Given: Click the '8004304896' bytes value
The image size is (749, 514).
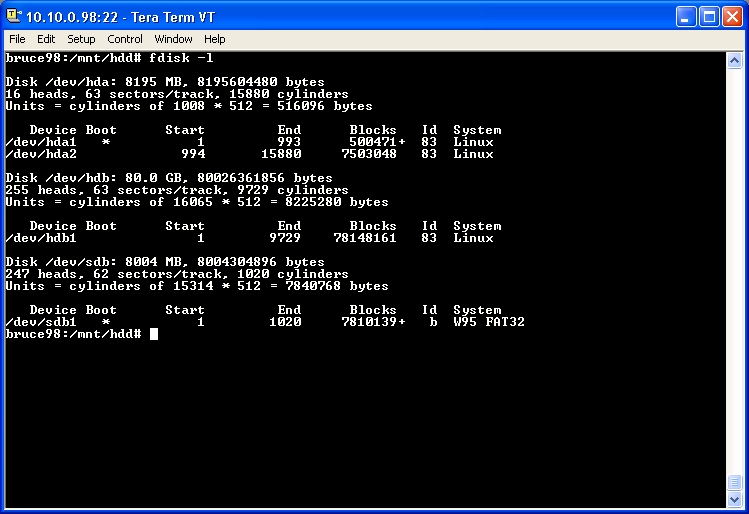Looking at the screenshot, I should (237, 262).
